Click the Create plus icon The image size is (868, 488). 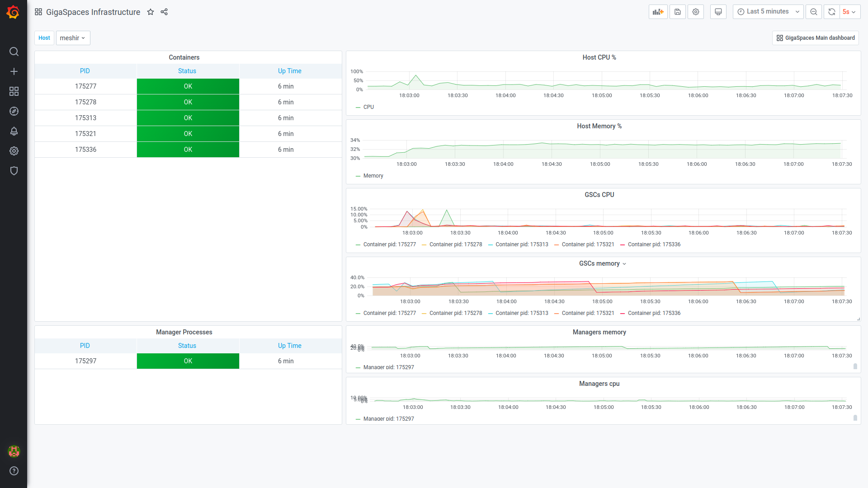point(14,71)
